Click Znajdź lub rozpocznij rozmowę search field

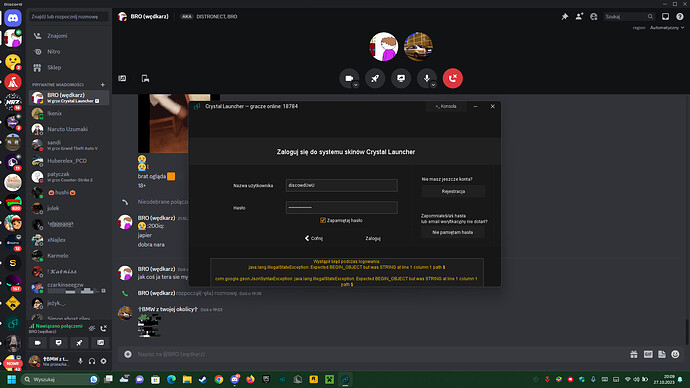pos(69,17)
